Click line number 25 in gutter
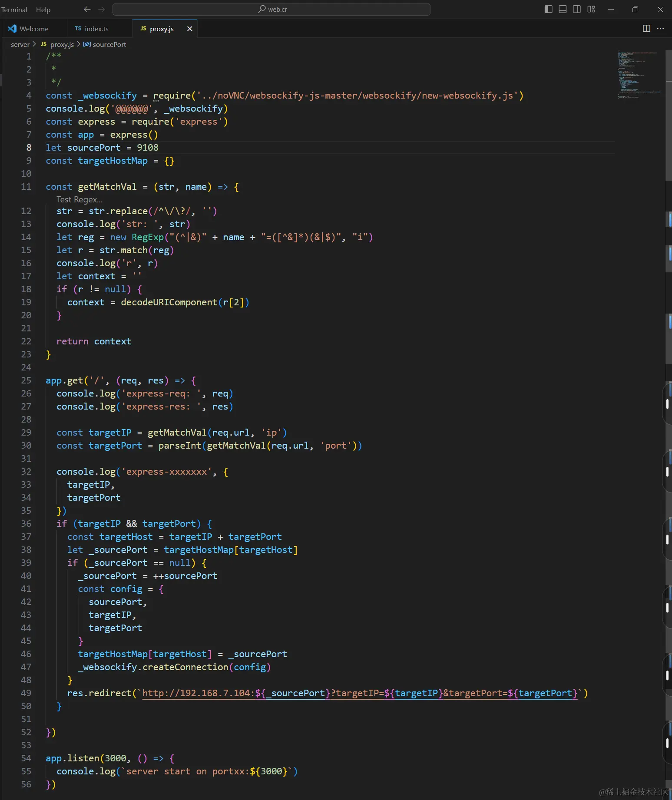Viewport: 672px width, 800px height. click(26, 380)
